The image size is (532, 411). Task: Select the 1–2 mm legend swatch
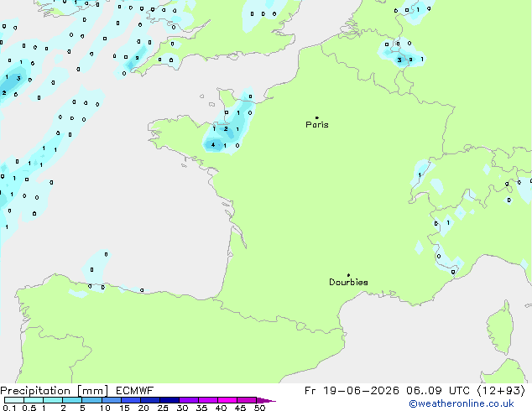tap(53, 400)
